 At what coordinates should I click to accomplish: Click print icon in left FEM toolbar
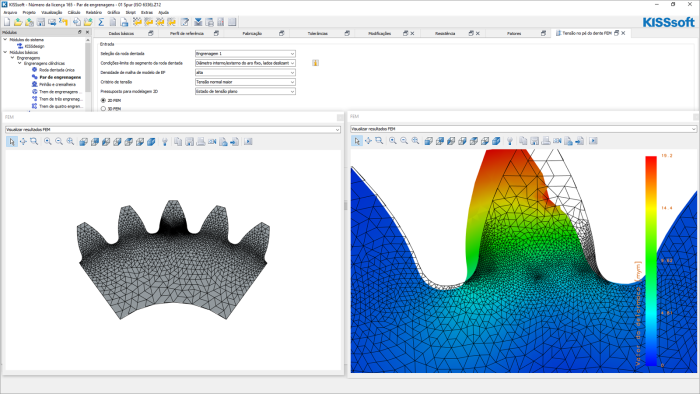(201, 142)
